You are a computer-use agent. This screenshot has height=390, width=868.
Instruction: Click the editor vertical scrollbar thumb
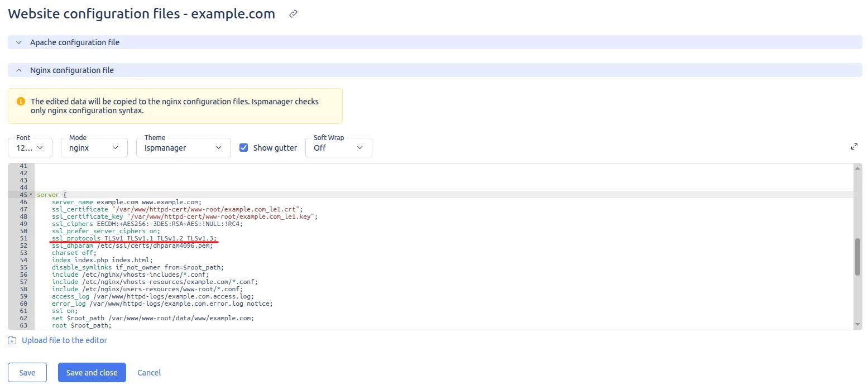pyautogui.click(x=857, y=257)
